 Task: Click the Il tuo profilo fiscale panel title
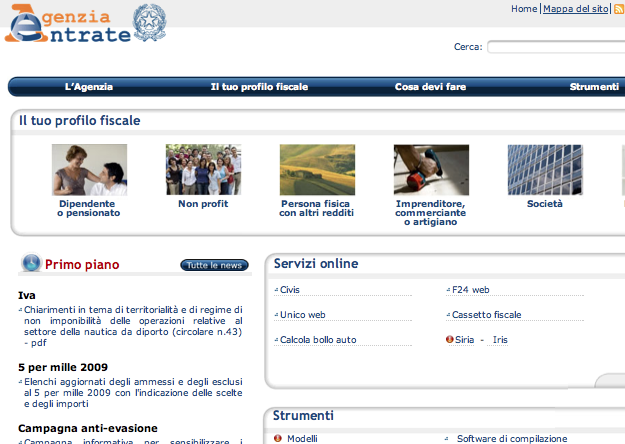click(x=80, y=120)
